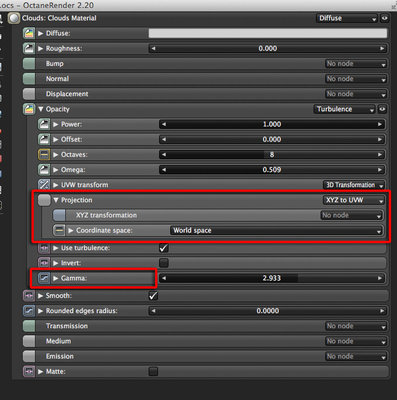Open the XYZ to UVW projection dropdown

pos(353,200)
